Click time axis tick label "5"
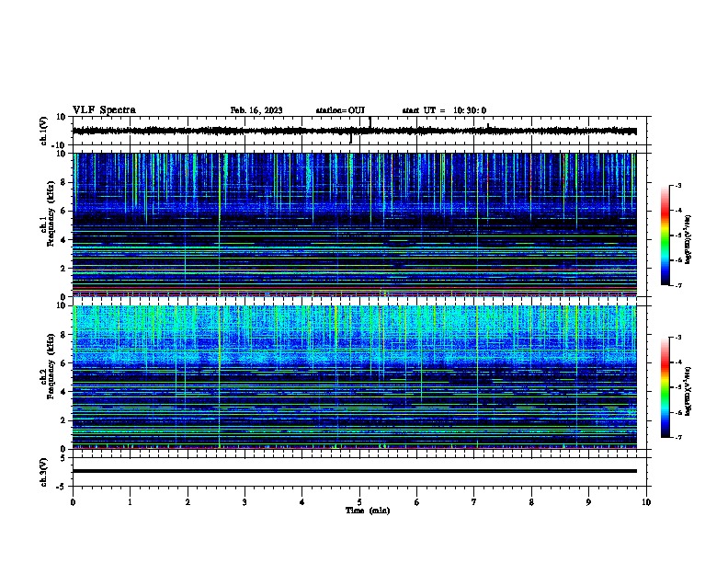 pyautogui.click(x=359, y=502)
